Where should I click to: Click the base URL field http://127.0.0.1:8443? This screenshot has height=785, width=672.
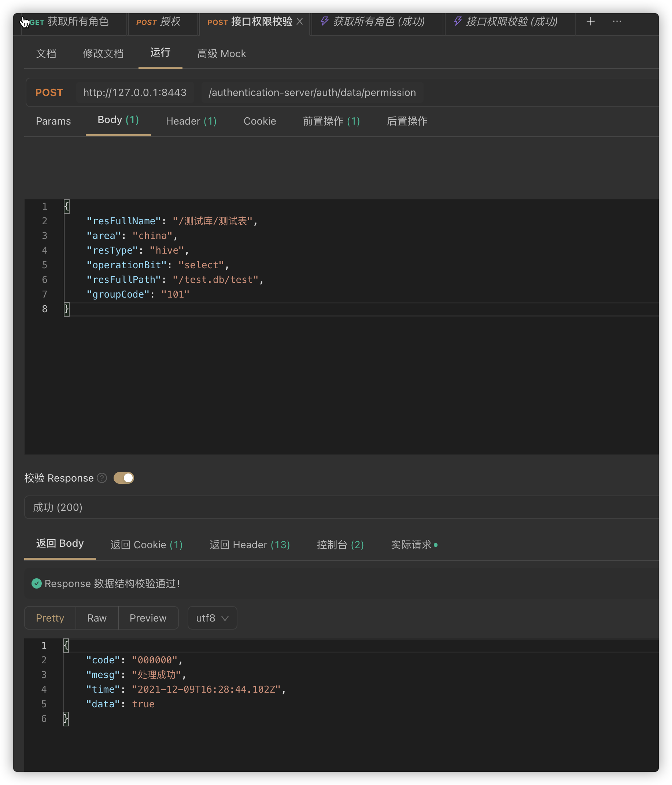135,92
